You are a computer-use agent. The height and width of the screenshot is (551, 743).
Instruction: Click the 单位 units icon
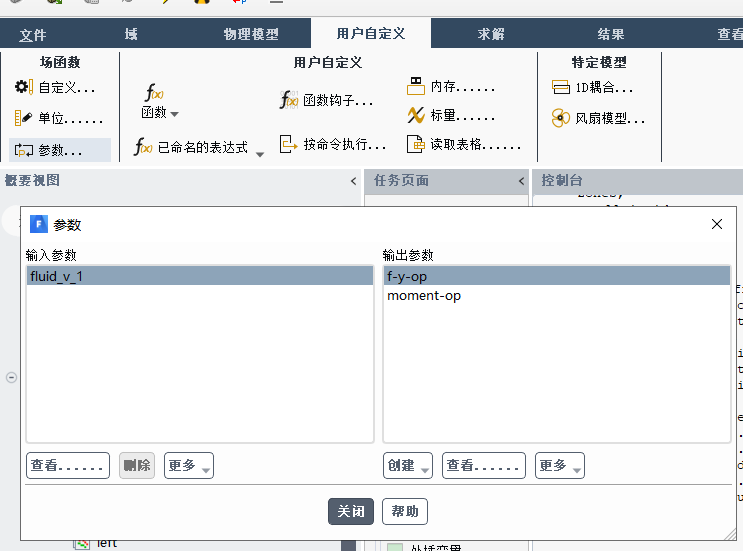pos(24,119)
